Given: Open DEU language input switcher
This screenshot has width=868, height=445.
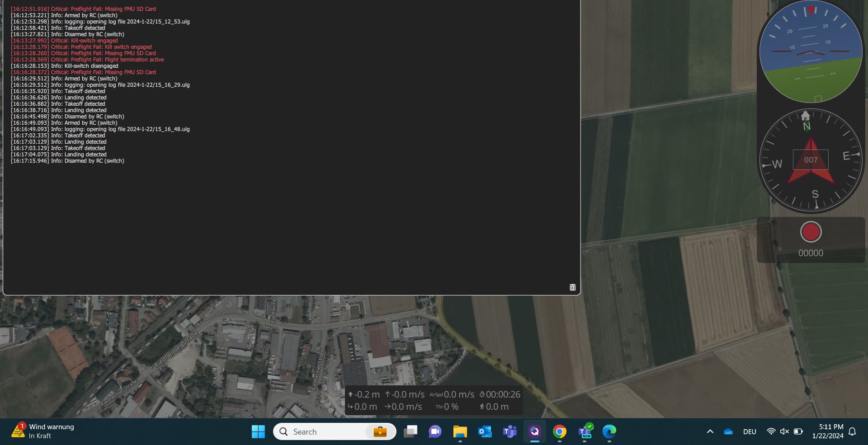Looking at the screenshot, I should [749, 431].
